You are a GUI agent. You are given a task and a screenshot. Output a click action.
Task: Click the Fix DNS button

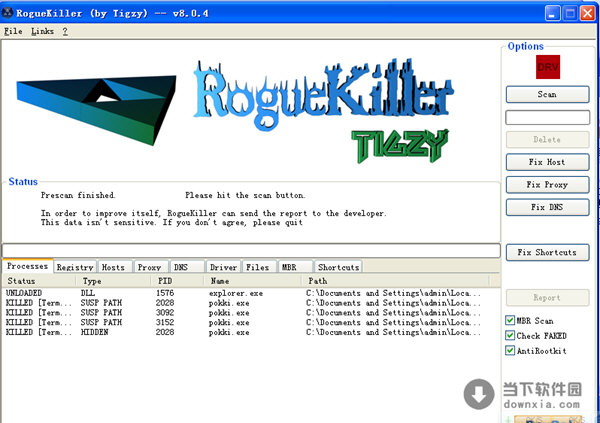tap(547, 207)
